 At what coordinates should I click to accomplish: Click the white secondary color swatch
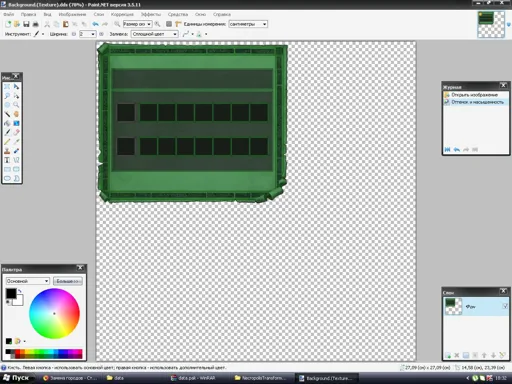pyautogui.click(x=19, y=301)
